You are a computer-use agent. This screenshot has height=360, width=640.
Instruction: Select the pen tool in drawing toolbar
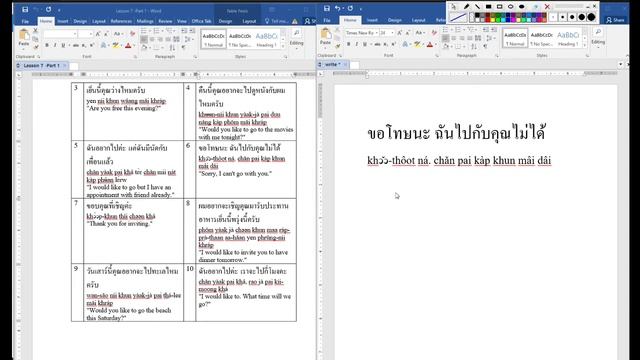pyautogui.click(x=467, y=7)
